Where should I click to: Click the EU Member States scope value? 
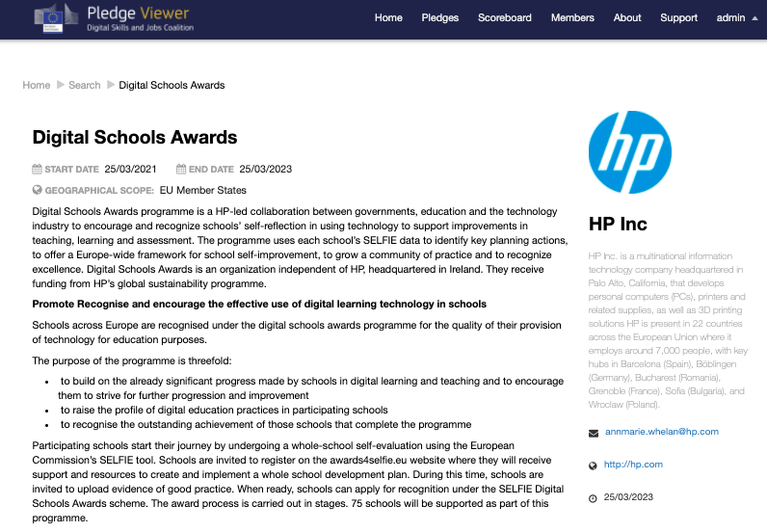click(x=203, y=190)
